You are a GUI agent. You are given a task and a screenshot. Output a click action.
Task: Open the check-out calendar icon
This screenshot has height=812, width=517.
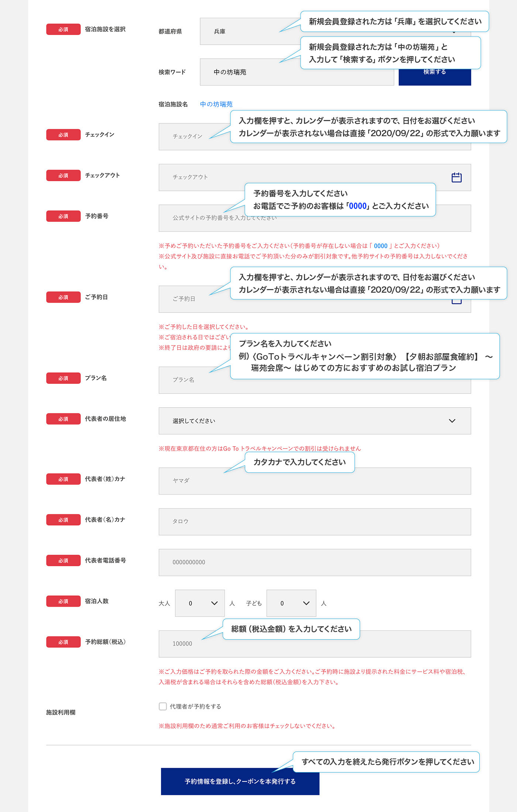click(456, 178)
